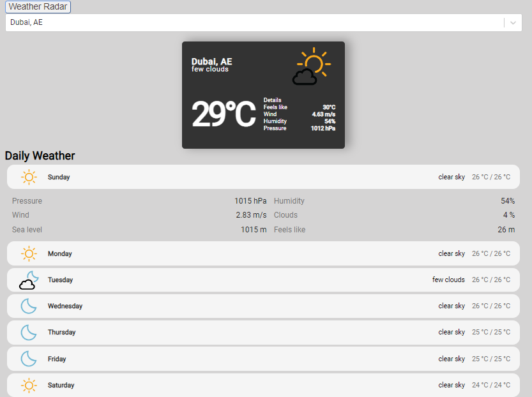Click Sunday's sun icon
Viewport: 532px width, 397px height.
29,177
